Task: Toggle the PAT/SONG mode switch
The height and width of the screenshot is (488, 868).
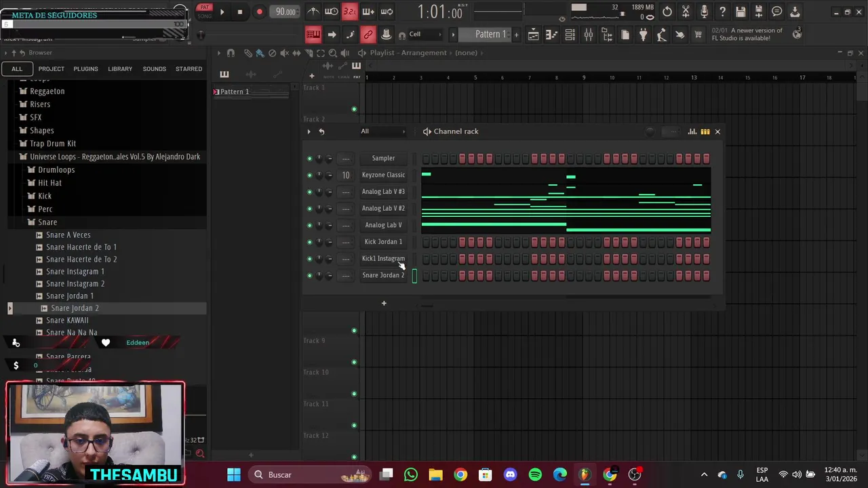Action: coord(204,11)
